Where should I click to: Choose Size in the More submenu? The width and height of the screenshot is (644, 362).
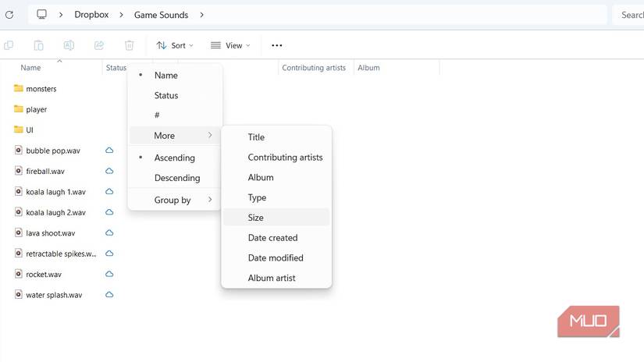276,218
